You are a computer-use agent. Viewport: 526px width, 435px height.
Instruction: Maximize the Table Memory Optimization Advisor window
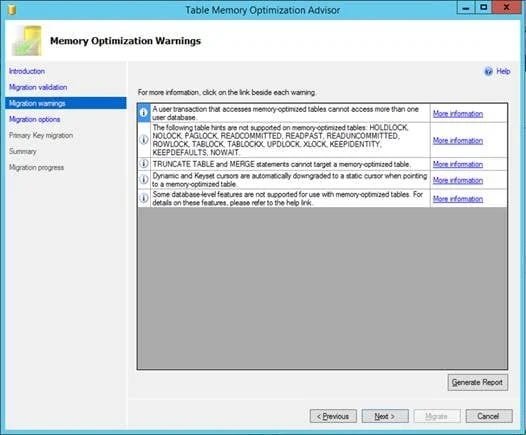(x=483, y=7)
